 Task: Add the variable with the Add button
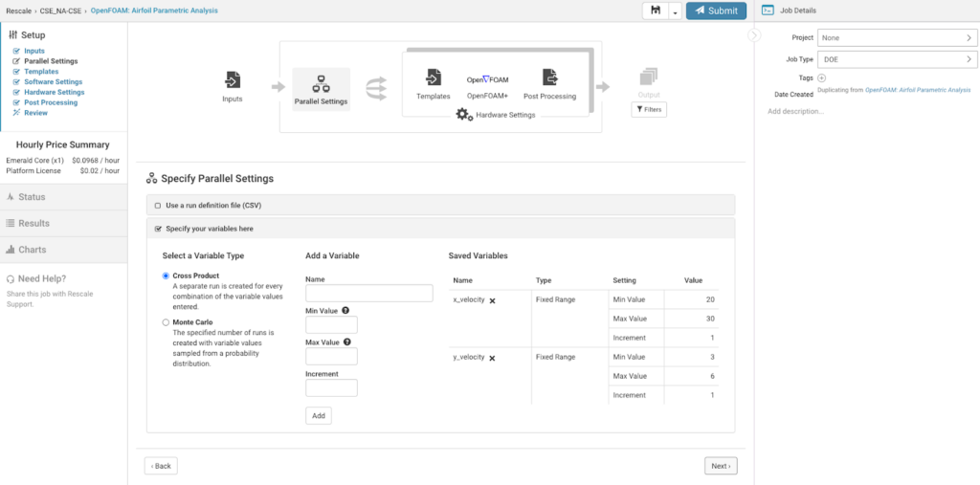pos(319,415)
